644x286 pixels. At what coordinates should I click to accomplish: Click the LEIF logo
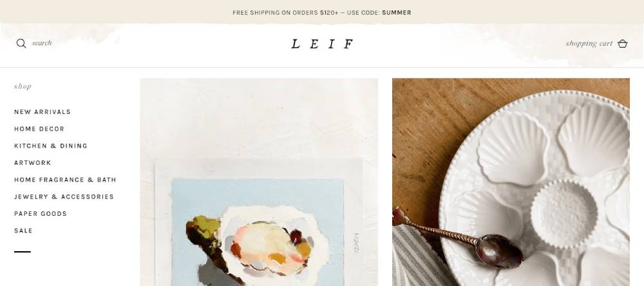322,44
